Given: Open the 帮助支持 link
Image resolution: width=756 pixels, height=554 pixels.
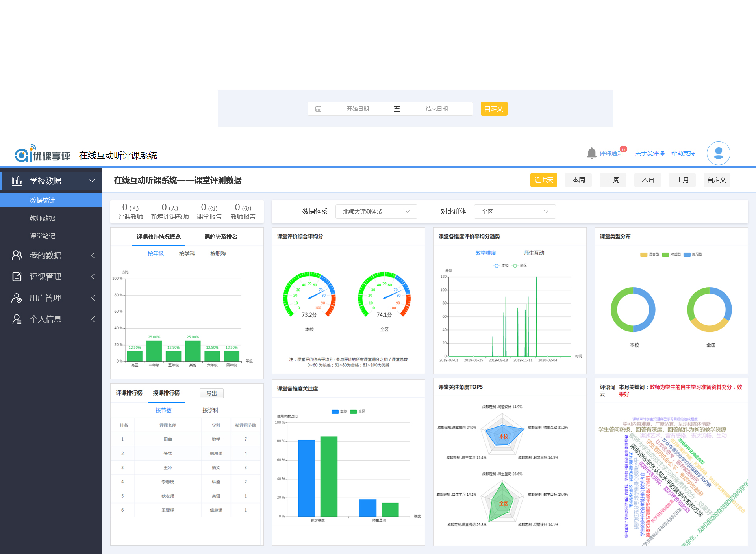Looking at the screenshot, I should tap(683, 153).
